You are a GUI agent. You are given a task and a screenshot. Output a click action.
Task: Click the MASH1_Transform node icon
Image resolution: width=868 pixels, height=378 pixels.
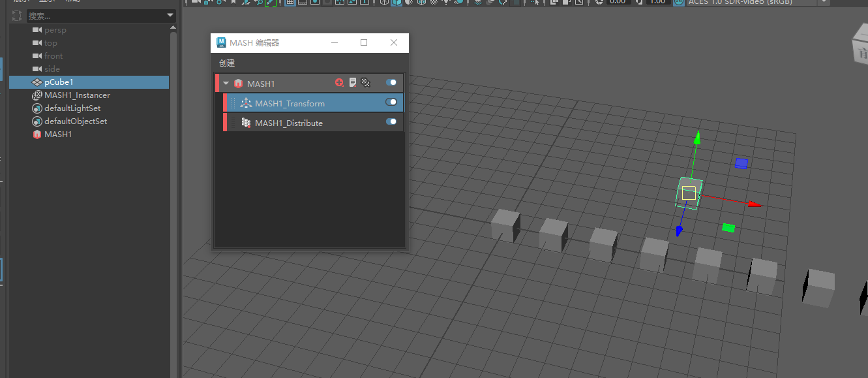246,103
